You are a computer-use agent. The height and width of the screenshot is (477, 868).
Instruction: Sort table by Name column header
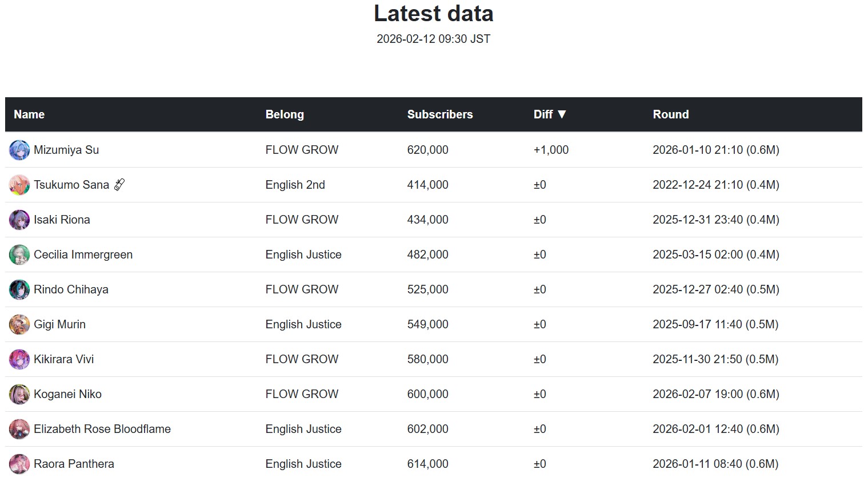click(29, 114)
